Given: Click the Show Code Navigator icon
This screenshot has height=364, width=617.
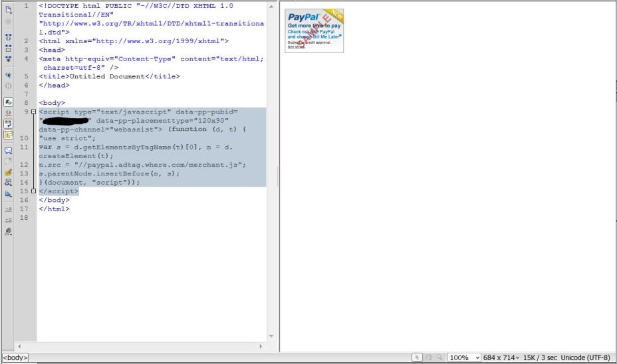Looking at the screenshot, I should click(x=8, y=22).
